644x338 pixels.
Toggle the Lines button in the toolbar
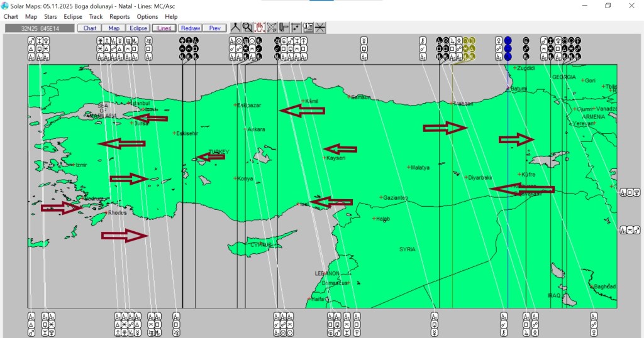pos(164,28)
